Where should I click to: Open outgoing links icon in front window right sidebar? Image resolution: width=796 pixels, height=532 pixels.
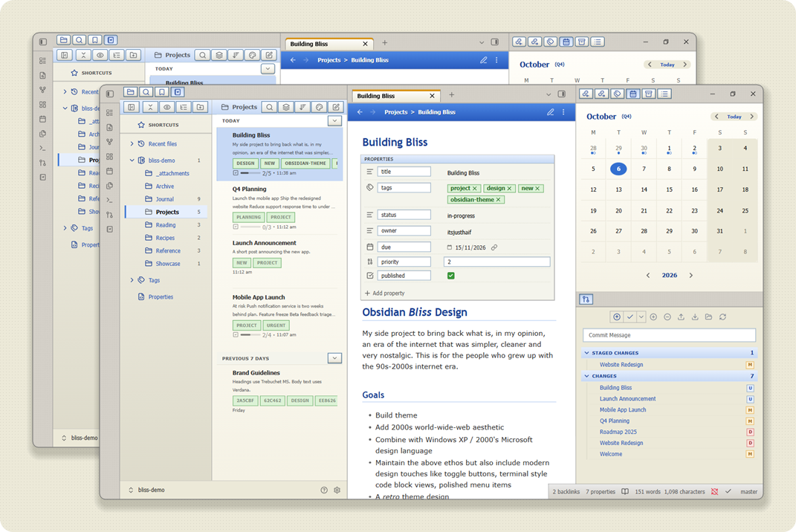pos(601,94)
